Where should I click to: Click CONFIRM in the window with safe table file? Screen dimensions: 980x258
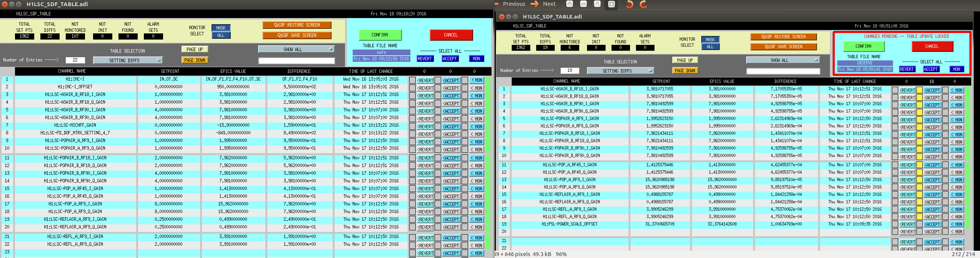point(380,35)
